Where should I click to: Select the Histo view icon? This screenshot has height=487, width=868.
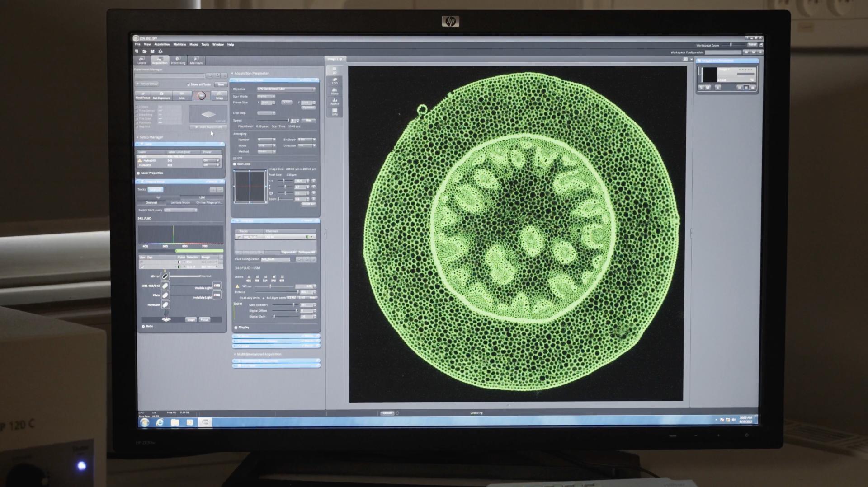click(335, 91)
